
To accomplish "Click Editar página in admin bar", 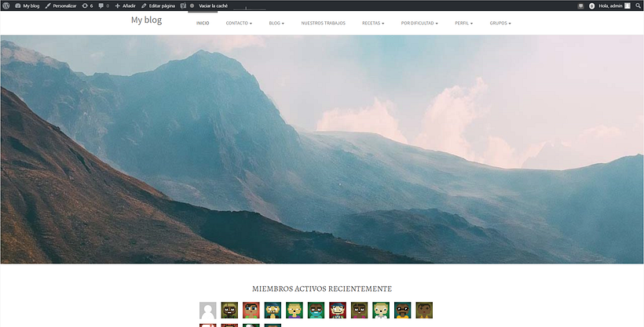I will (x=158, y=5).
